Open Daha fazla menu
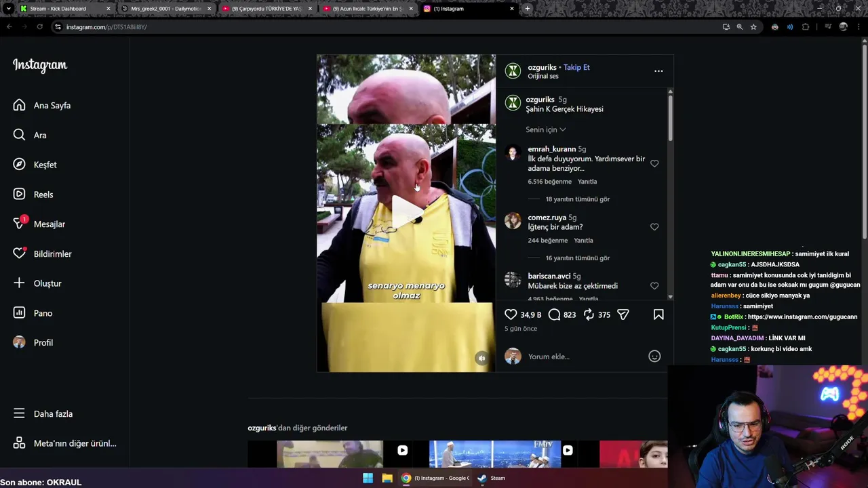The width and height of the screenshot is (868, 488). [x=43, y=413]
